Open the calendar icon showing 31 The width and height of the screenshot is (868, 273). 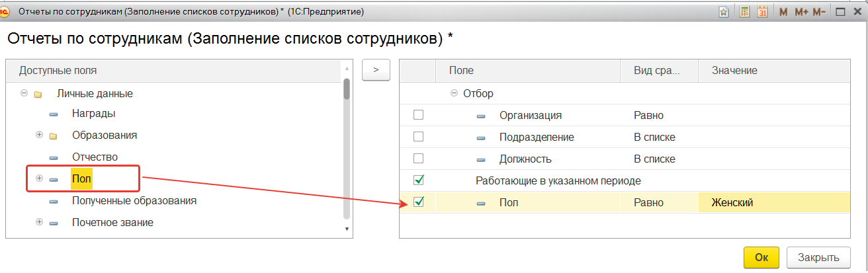[x=762, y=12]
